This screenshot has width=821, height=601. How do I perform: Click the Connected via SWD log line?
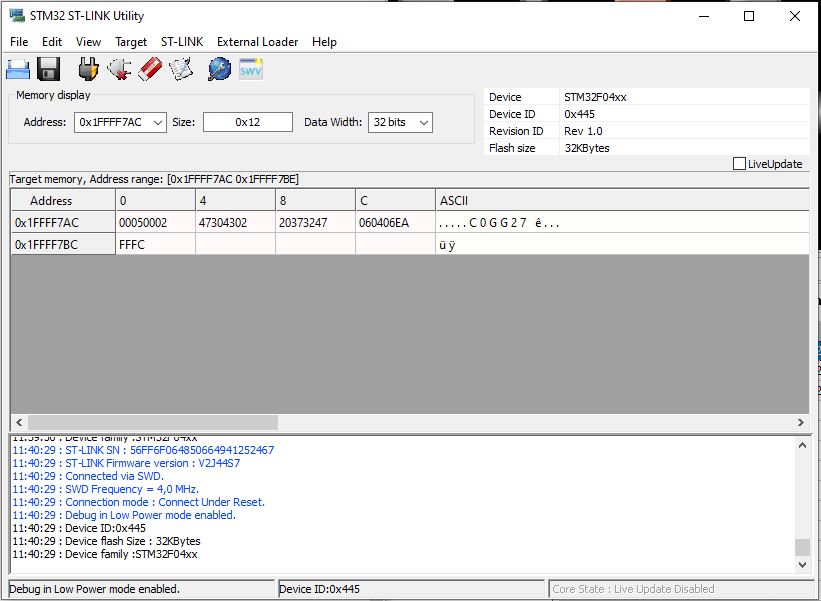(x=88, y=476)
